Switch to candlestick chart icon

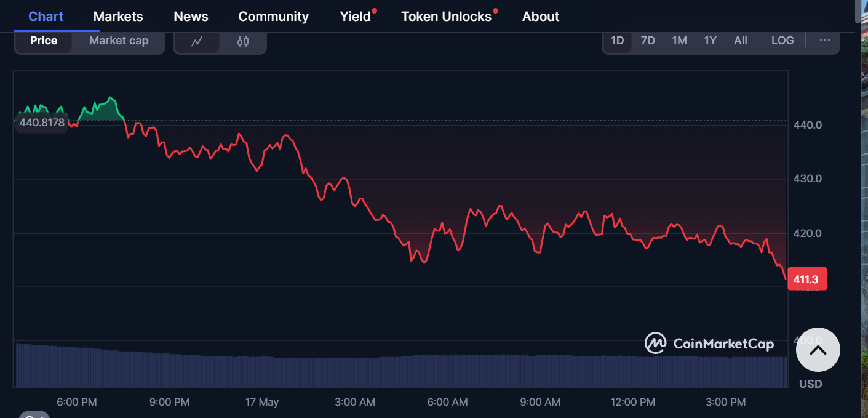point(243,41)
